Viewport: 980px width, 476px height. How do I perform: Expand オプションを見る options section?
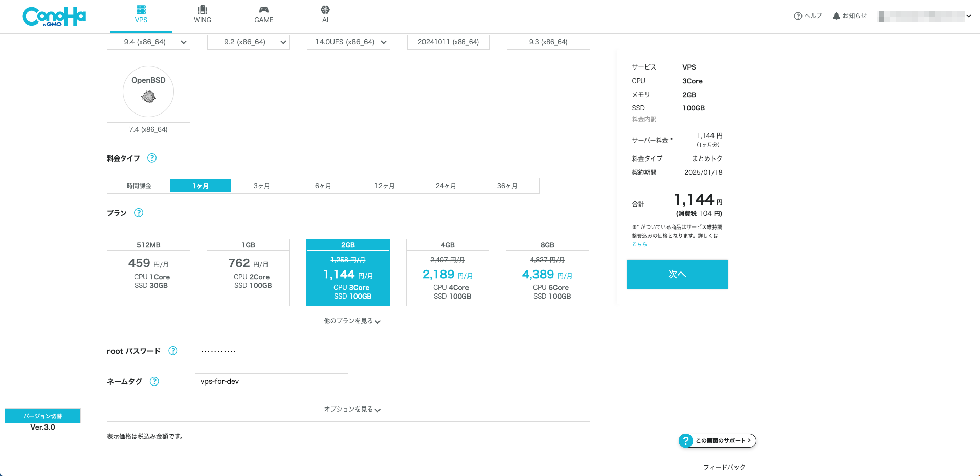tap(351, 409)
